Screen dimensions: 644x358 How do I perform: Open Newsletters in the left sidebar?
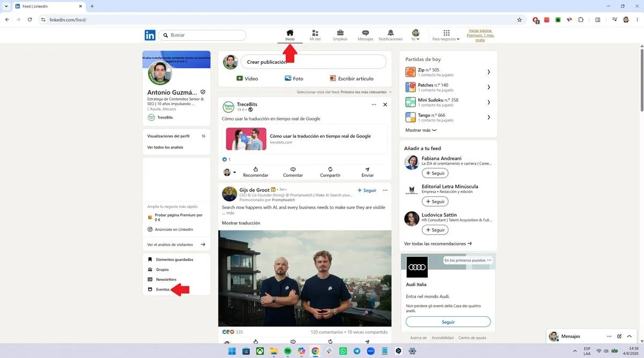coord(162,279)
